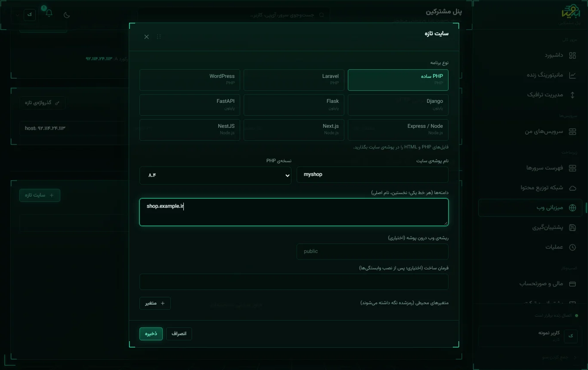Click the key icon on گذرواژه‌ی تازه
Viewport: 588px width, 370px height.
coord(58,103)
